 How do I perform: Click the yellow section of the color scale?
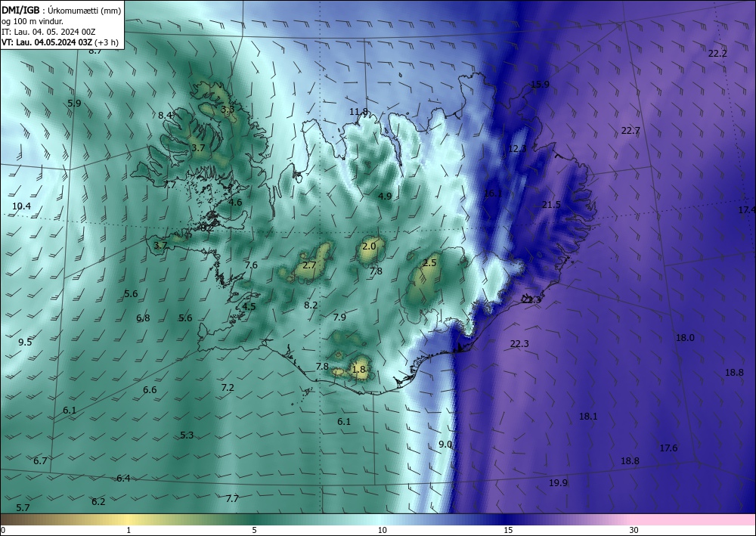(129, 519)
